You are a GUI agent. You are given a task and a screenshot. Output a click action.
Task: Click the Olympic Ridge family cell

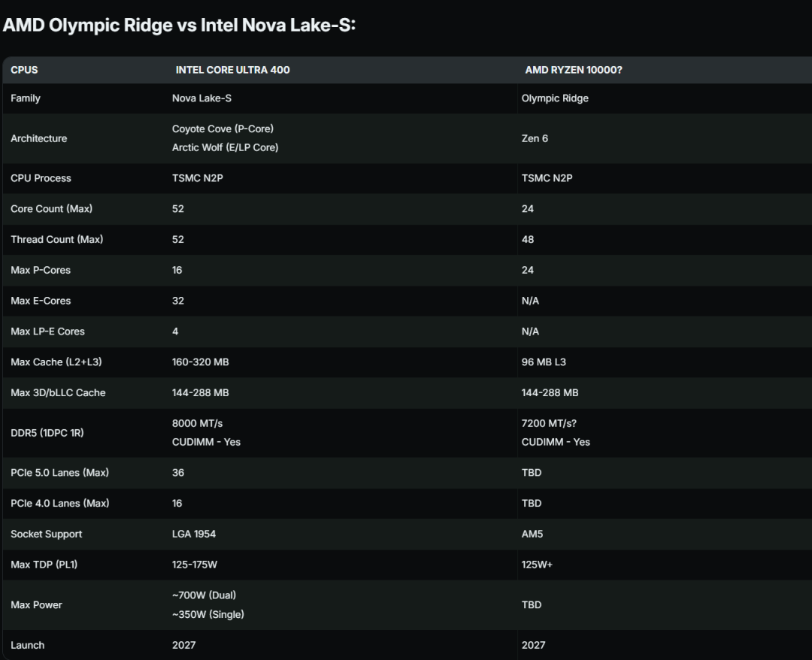tap(555, 98)
